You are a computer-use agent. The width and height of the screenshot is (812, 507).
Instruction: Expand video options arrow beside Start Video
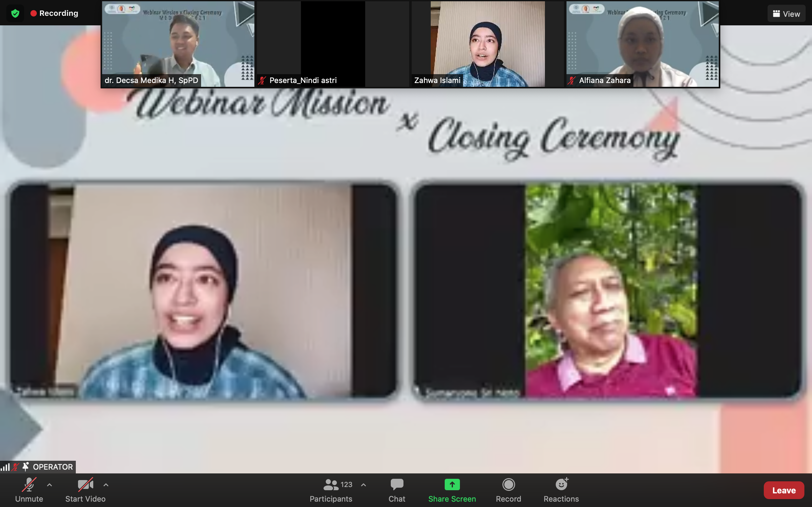click(106, 485)
